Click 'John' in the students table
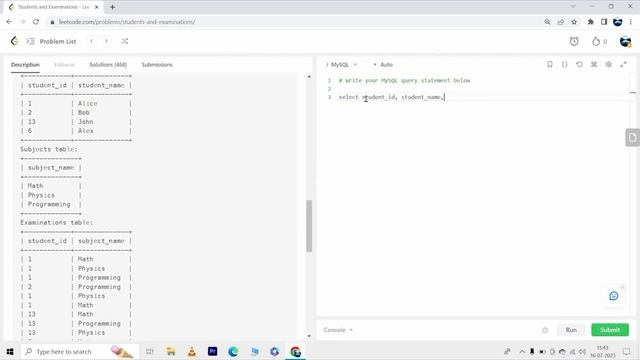 click(85, 122)
